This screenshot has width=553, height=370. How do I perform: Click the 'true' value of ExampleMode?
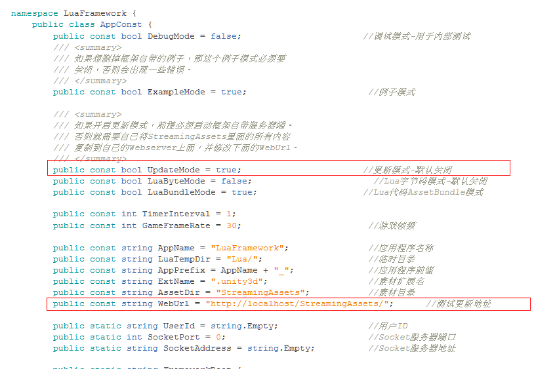click(233, 92)
